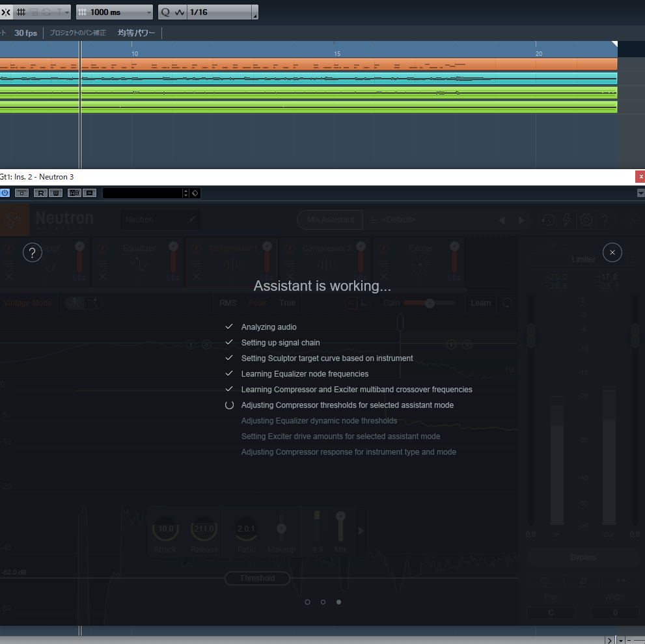Open the preset list icon beside <Default>
Viewport: 645px width, 644px height.
(373, 220)
